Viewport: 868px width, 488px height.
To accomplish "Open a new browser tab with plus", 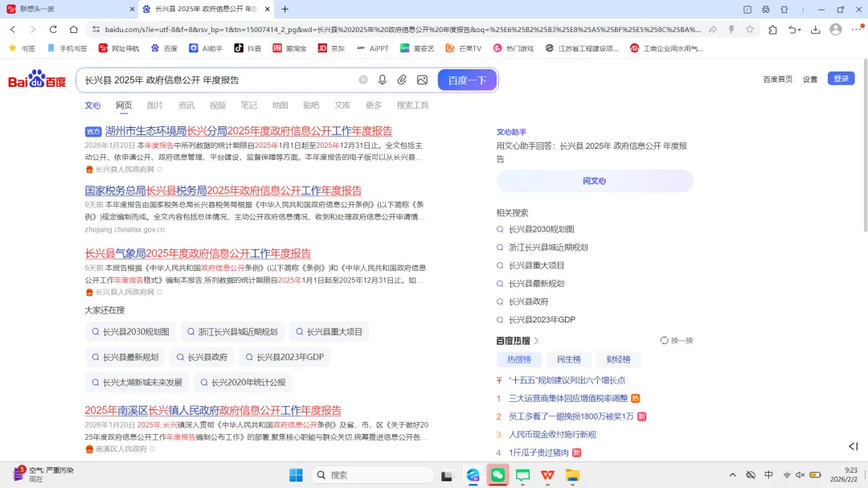I will coord(285,9).
